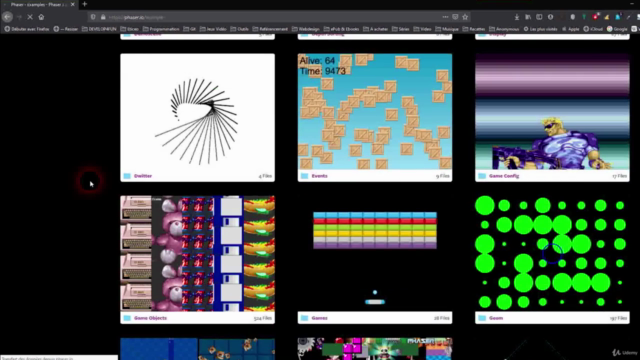Open the Google bookmark

click(x=617, y=29)
